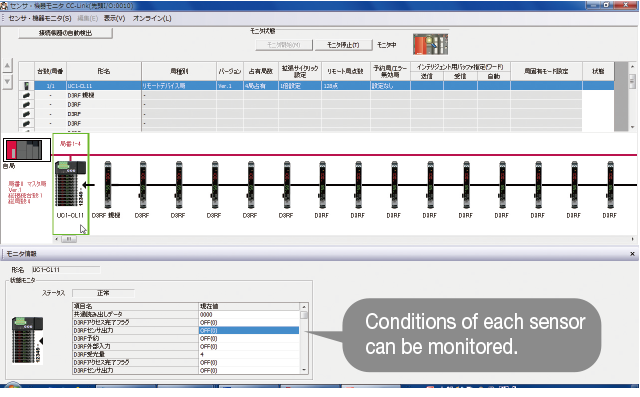Image resolution: width=640 pixels, height=397 pixels.
Task: Click the 受信 sub-column header
Action: 460,76
